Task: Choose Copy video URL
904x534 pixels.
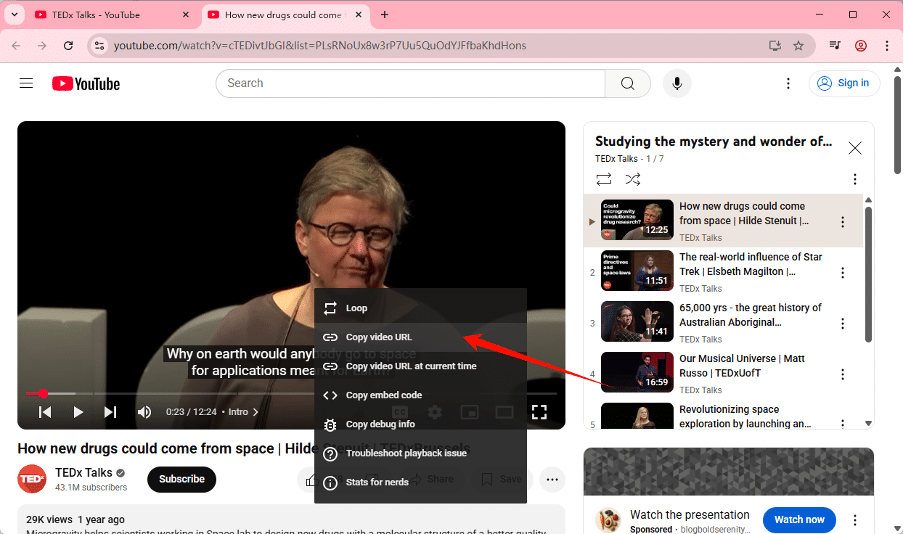Action: pos(420,337)
